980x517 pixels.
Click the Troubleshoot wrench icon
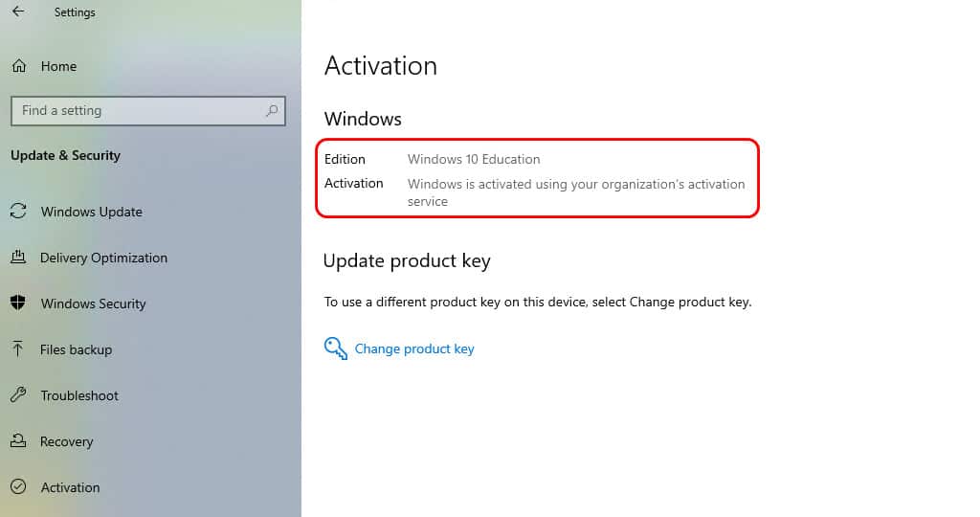click(19, 394)
